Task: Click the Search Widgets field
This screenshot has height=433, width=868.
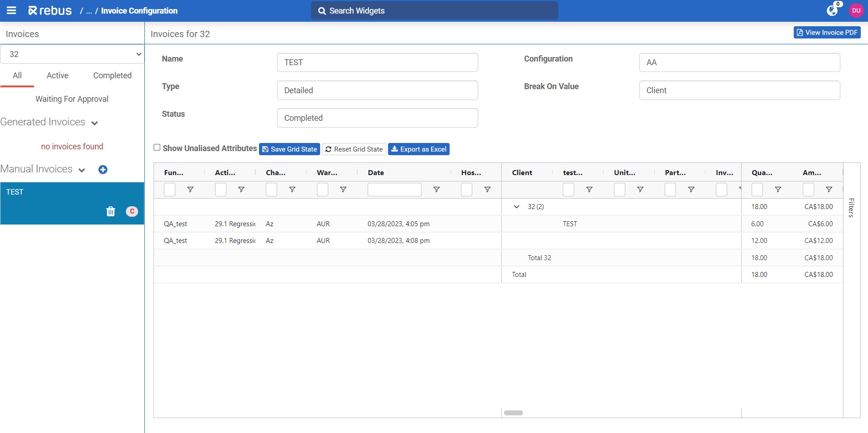Action: click(434, 10)
